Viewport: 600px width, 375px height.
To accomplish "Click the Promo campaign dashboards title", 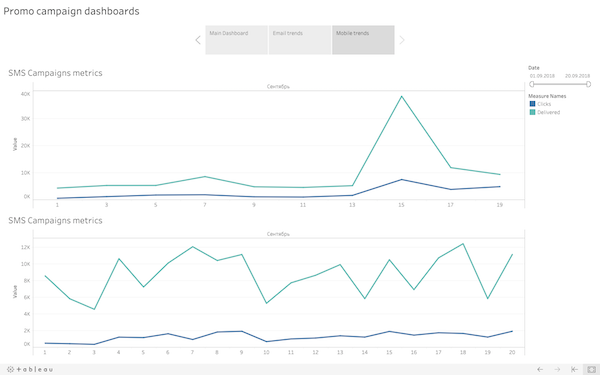I will pos(71,11).
